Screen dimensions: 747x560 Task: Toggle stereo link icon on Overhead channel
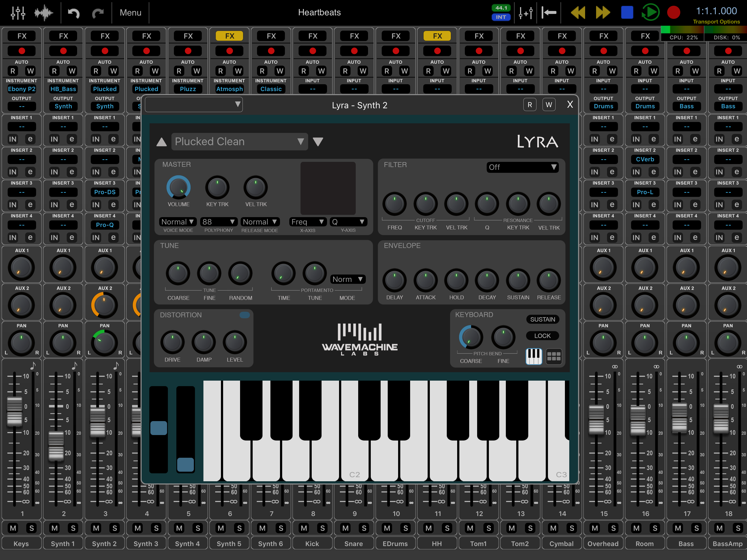click(x=615, y=366)
